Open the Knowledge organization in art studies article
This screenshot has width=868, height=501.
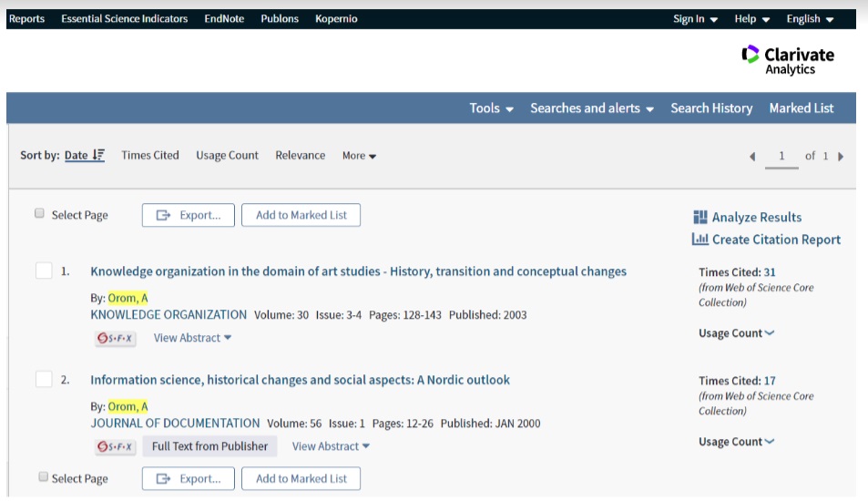[358, 271]
